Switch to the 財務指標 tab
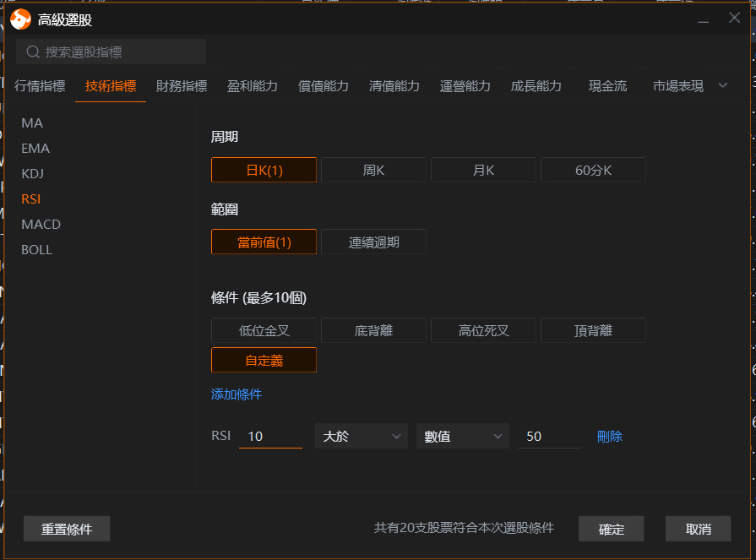756x560 pixels. click(182, 86)
